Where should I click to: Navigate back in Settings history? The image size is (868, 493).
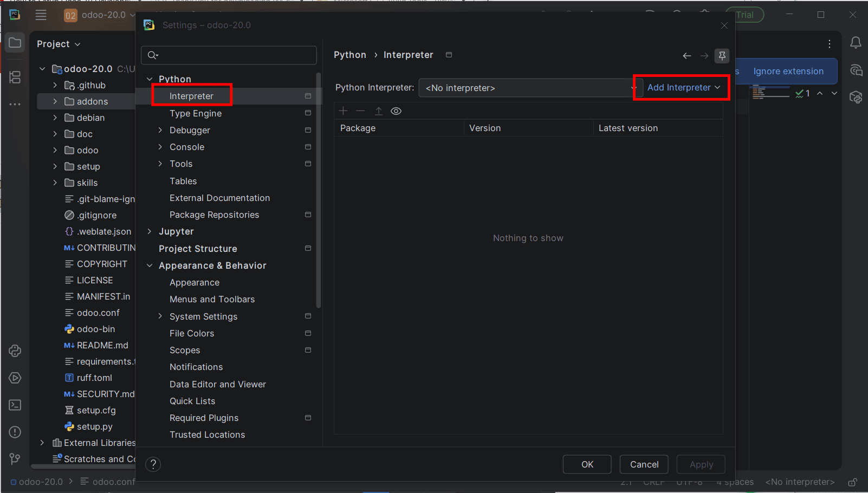(x=687, y=56)
